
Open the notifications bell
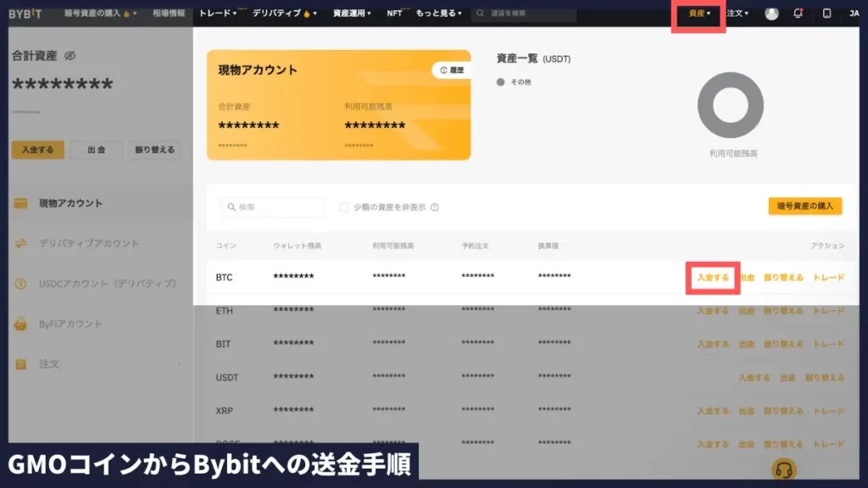[x=798, y=14]
